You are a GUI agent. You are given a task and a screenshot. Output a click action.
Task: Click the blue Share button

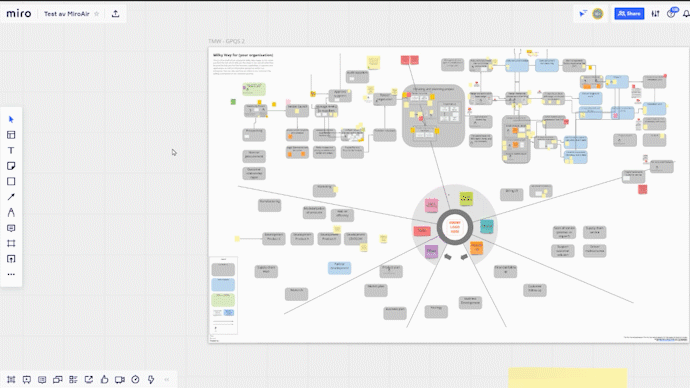[629, 14]
